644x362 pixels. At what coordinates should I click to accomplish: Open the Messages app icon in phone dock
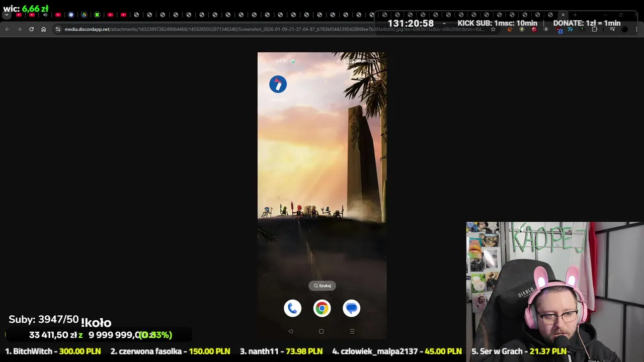[x=351, y=308]
